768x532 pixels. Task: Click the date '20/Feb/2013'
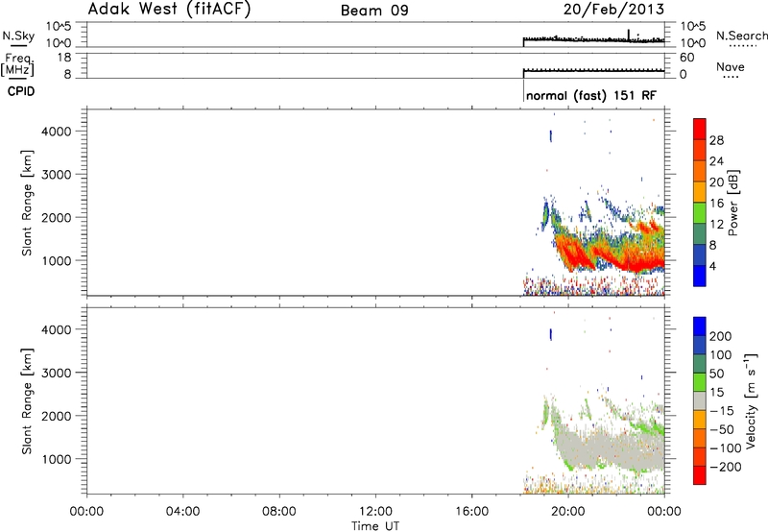(613, 10)
